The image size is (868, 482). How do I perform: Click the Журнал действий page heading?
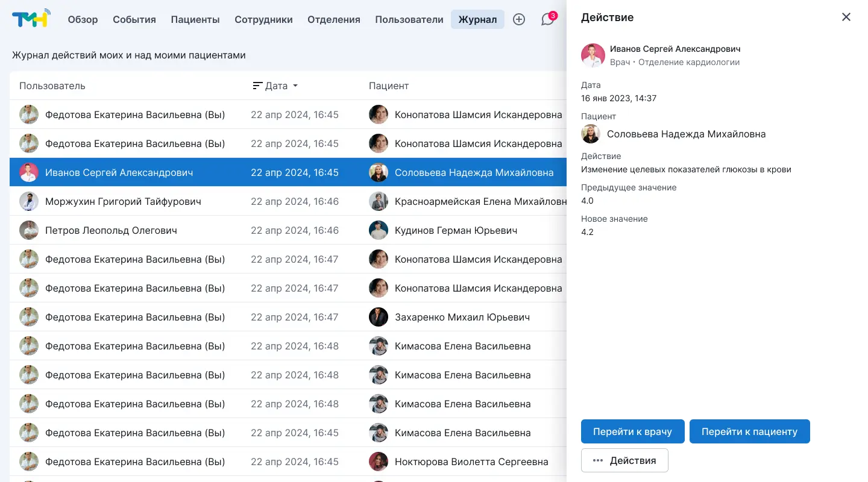129,55
